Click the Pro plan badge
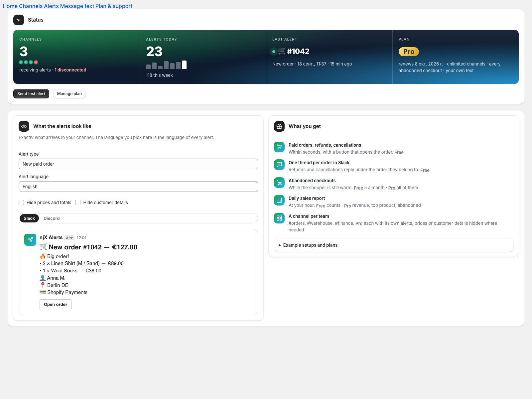 coord(409,52)
